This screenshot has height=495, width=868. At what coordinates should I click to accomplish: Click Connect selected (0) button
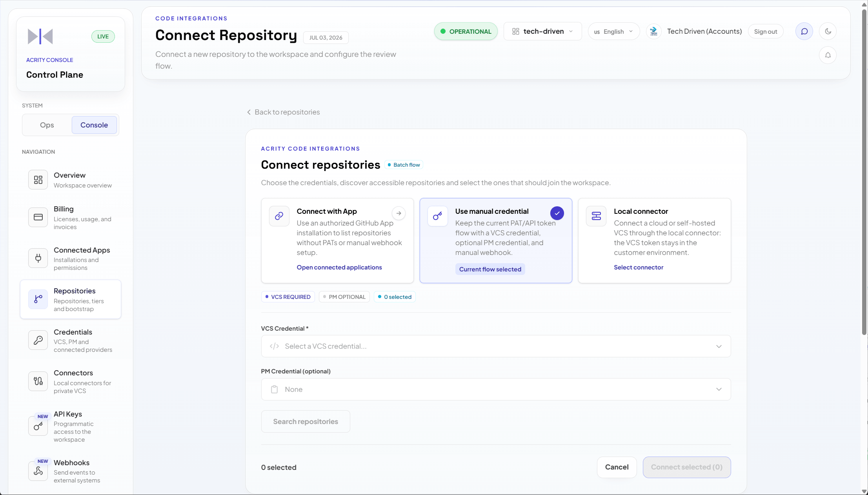coord(686,467)
